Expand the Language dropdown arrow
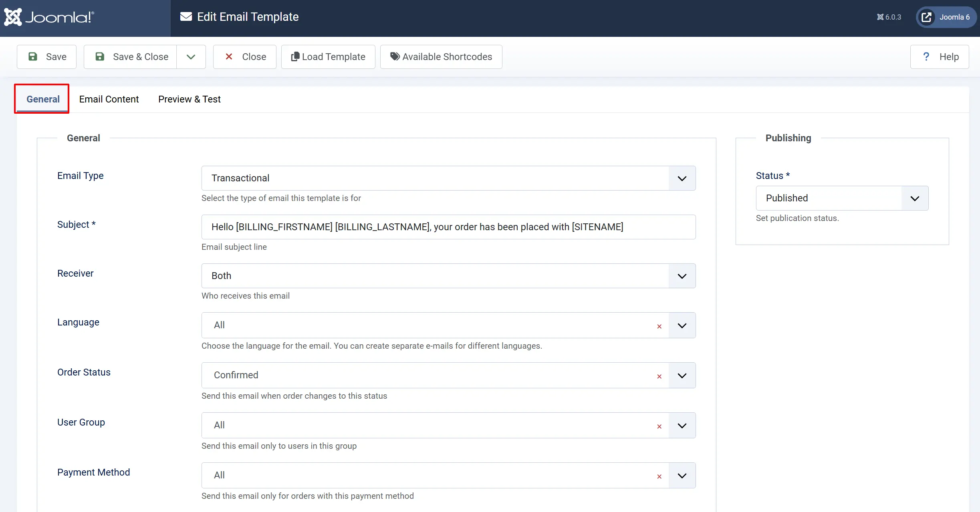Viewport: 980px width, 512px height. [x=682, y=325]
